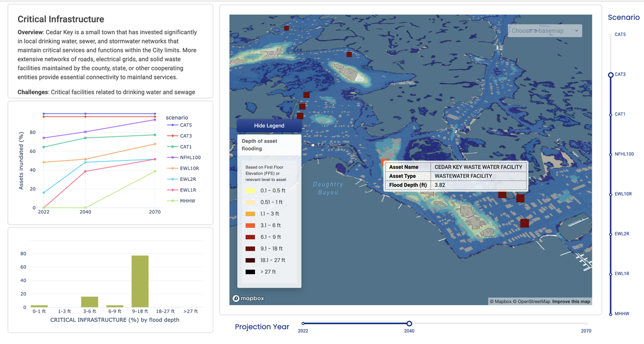
Task: Click the Improve this map link
Action: click(x=571, y=301)
